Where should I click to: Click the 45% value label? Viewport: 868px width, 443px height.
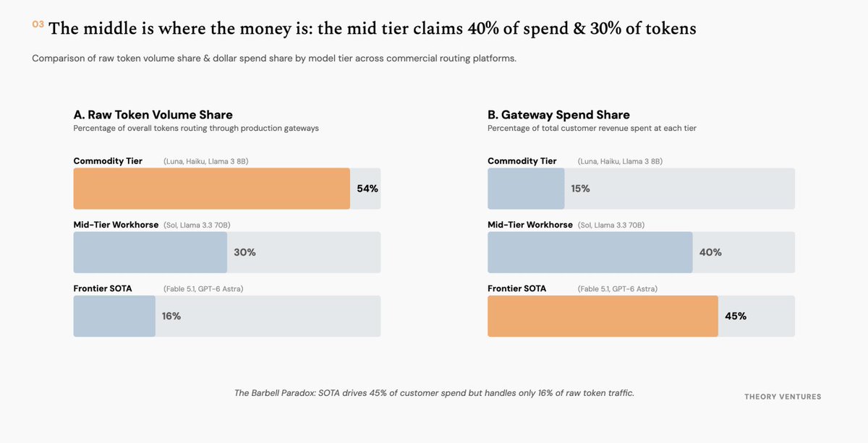click(x=736, y=316)
